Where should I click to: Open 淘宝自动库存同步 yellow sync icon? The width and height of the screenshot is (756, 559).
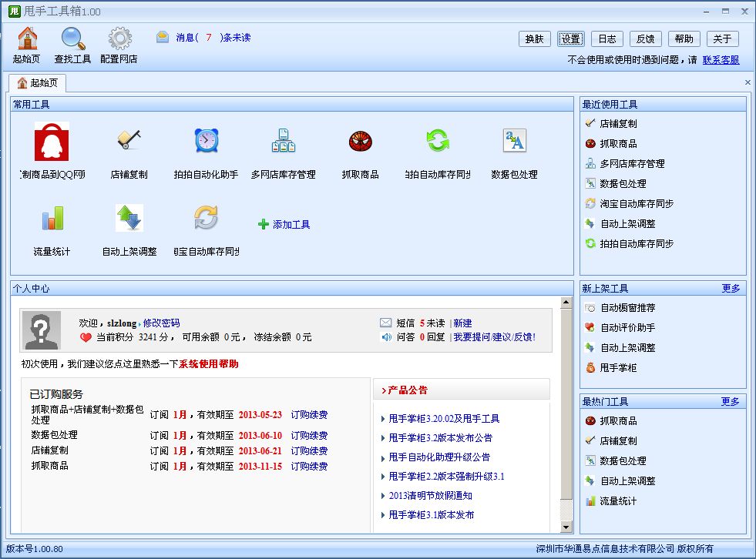coord(206,217)
